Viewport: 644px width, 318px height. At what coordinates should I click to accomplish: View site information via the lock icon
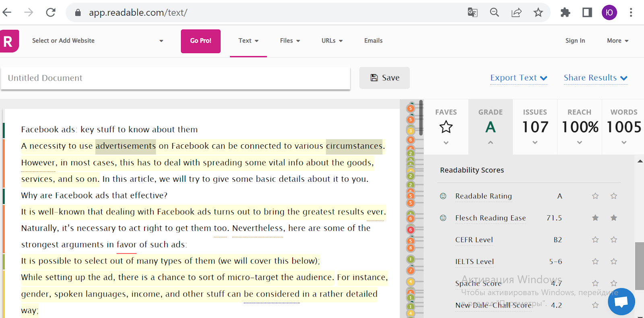point(78,12)
